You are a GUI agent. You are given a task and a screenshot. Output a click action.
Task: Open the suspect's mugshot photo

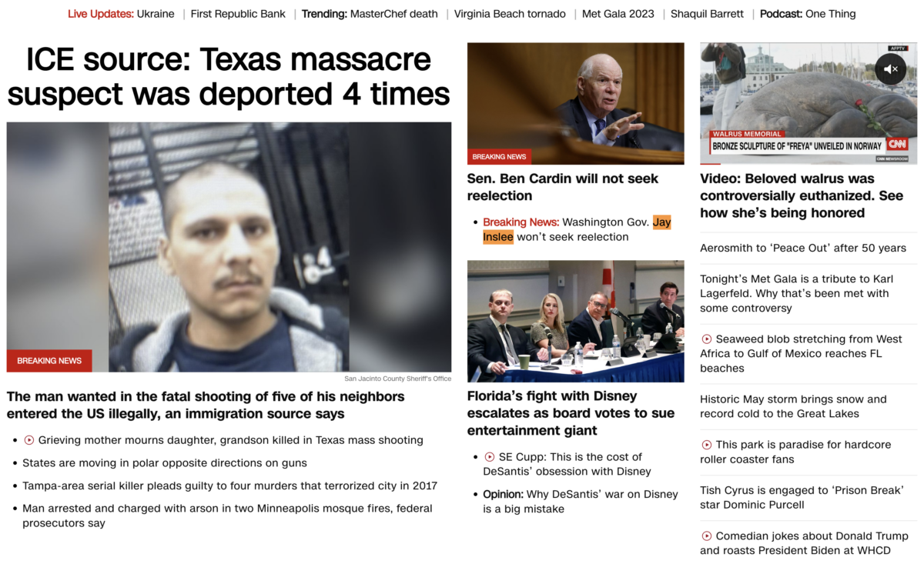click(229, 247)
